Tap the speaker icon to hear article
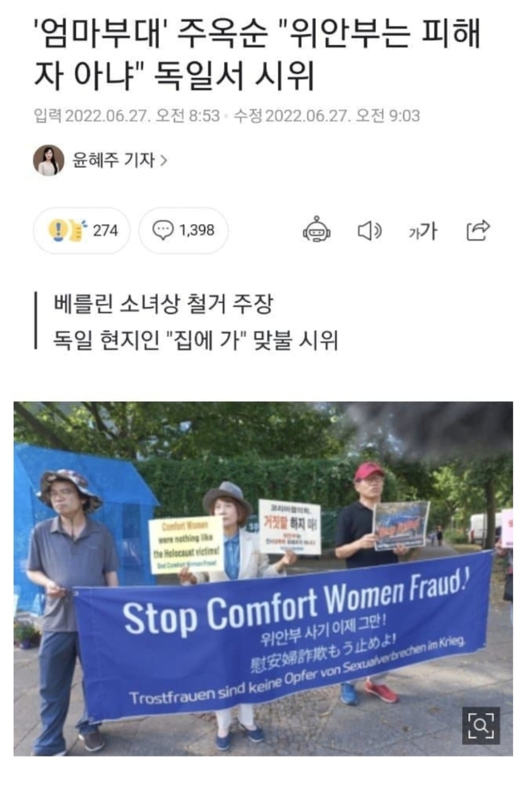 click(x=369, y=231)
